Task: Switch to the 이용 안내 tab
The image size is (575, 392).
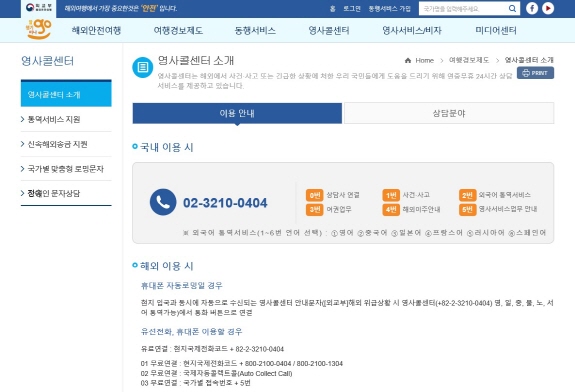Action: [237, 113]
